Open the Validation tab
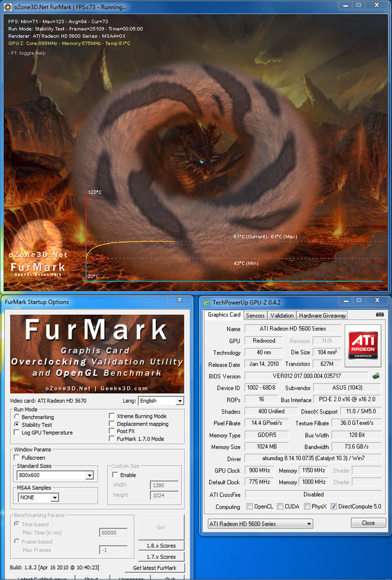 coord(282,315)
